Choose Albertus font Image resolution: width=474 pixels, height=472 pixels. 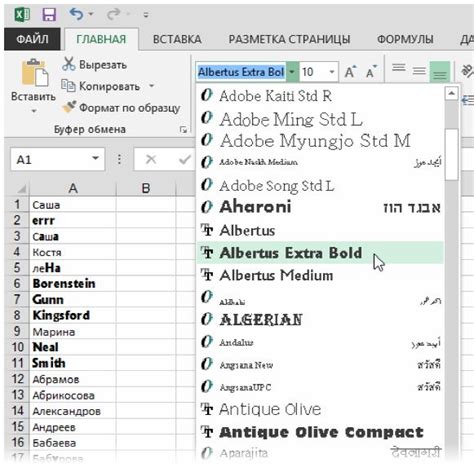click(320, 230)
